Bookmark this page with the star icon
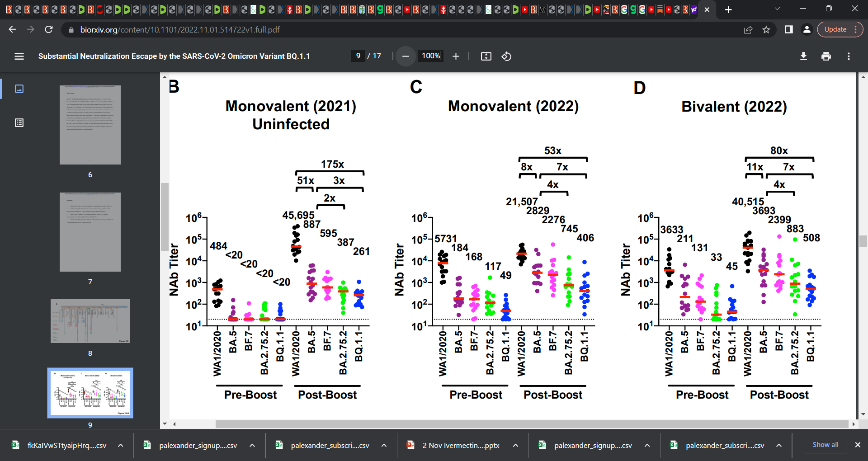 coord(766,29)
